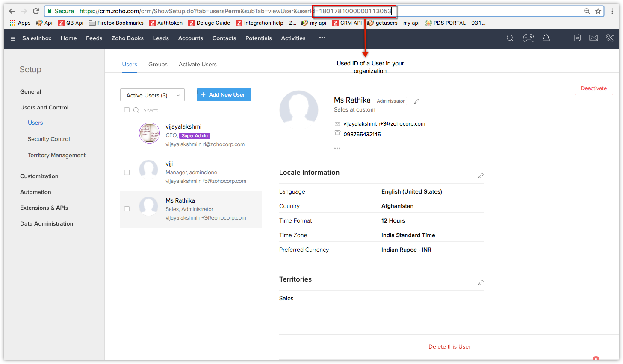Open the Accounts module
The width and height of the screenshot is (623, 364).
pyautogui.click(x=190, y=38)
